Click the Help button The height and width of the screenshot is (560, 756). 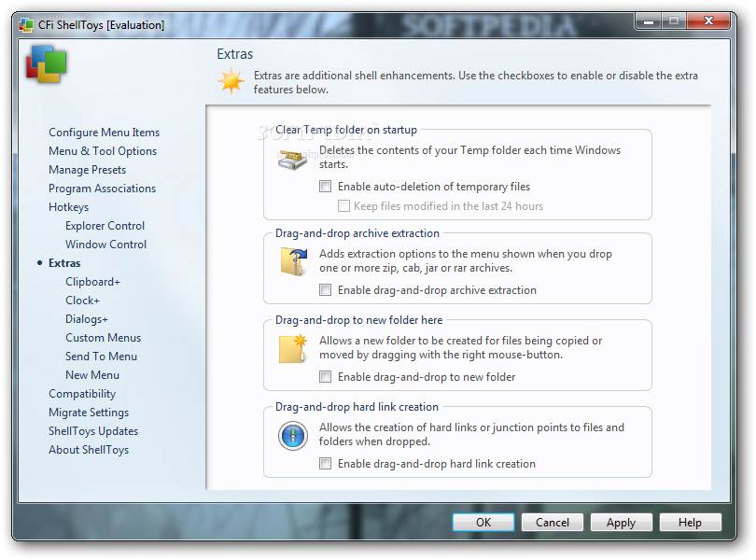point(690,523)
